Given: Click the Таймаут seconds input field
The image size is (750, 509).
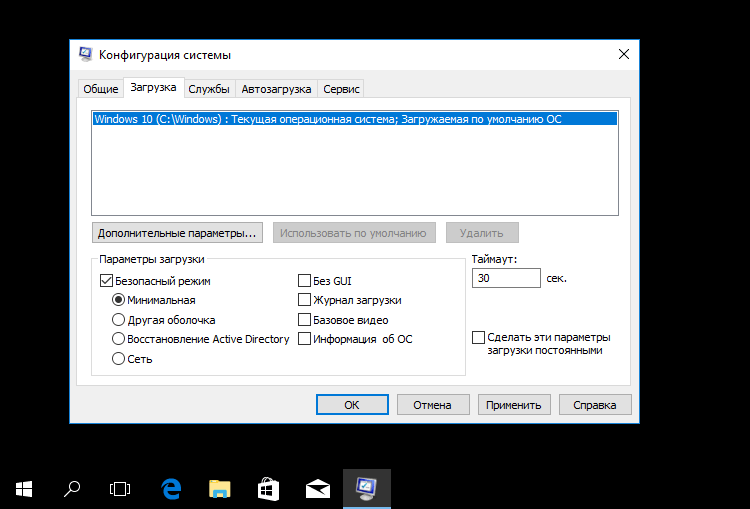Looking at the screenshot, I should (x=505, y=278).
